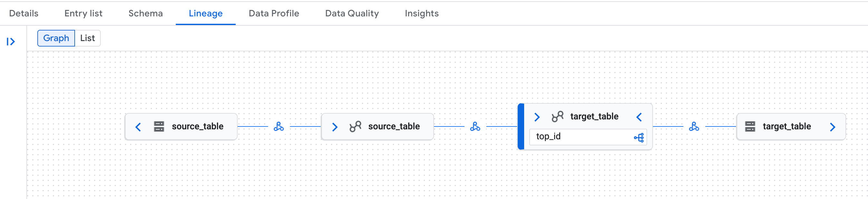868x199 pixels.
Task: Expand upstream lineage on the leftmost source_table
Action: (x=137, y=127)
